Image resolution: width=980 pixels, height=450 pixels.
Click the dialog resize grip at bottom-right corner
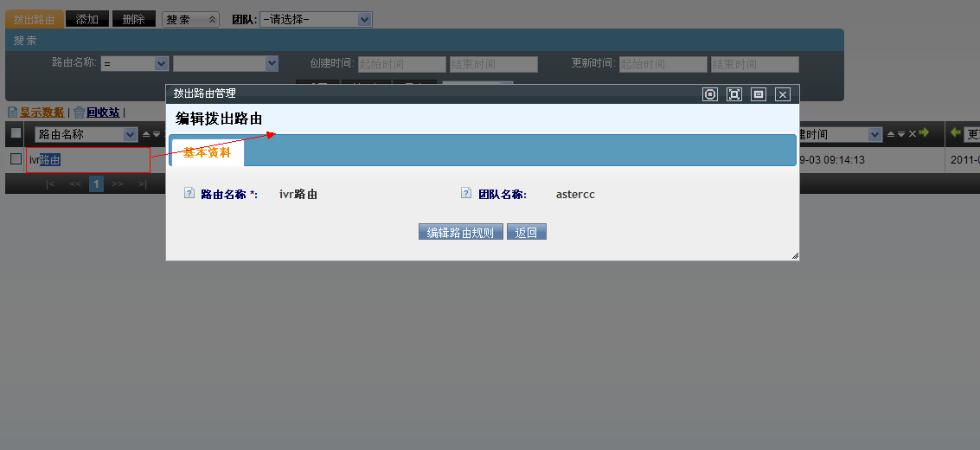pos(794,255)
